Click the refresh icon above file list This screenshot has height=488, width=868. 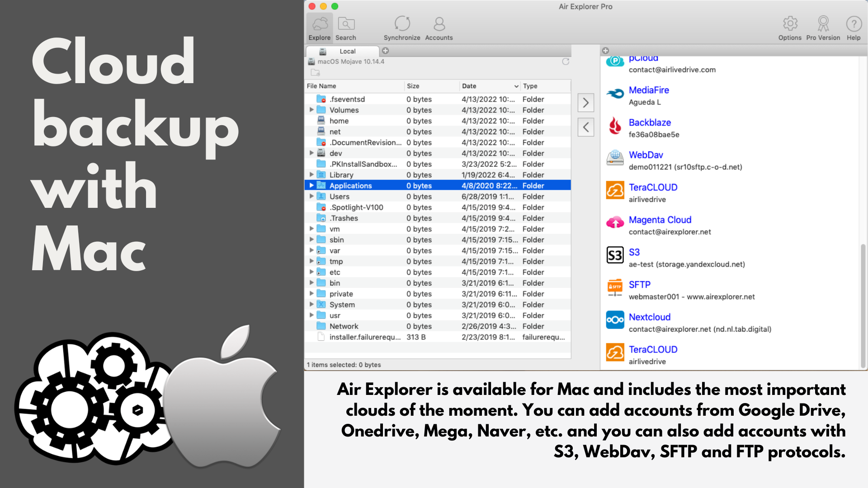pos(566,62)
